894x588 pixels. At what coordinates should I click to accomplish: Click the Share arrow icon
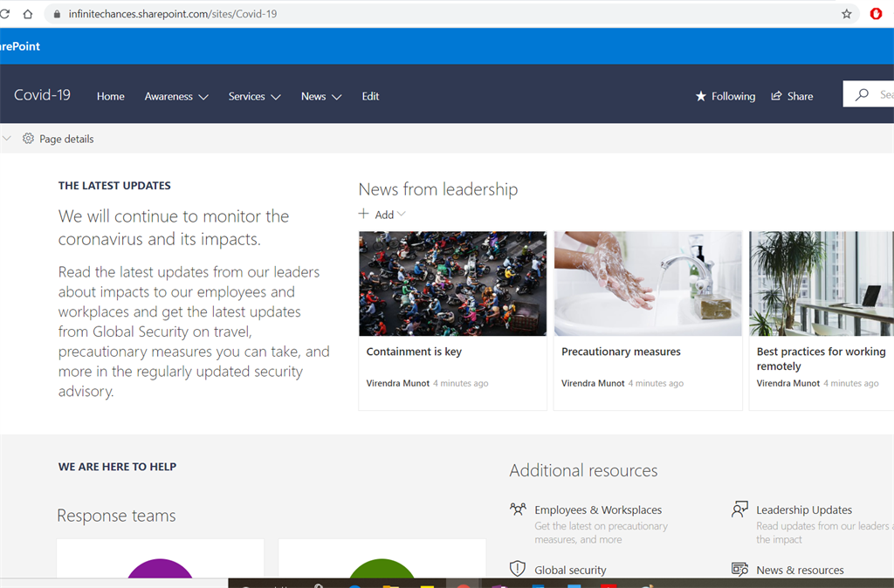point(776,96)
